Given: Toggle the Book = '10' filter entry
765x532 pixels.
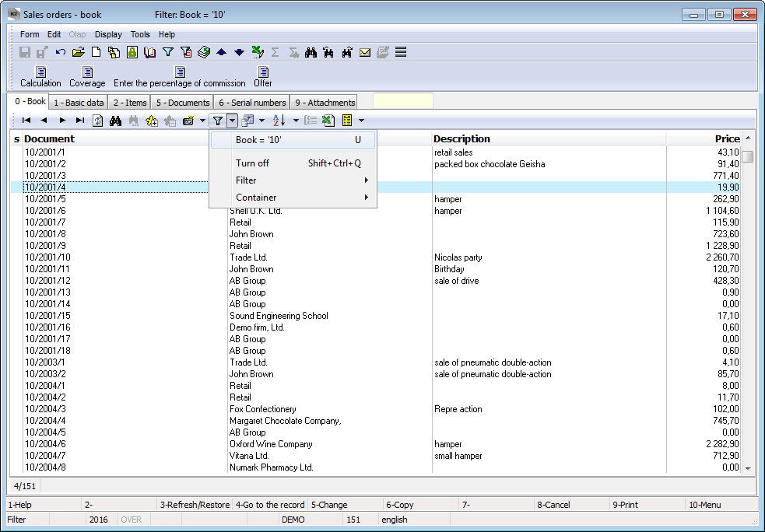Looking at the screenshot, I should [259, 140].
